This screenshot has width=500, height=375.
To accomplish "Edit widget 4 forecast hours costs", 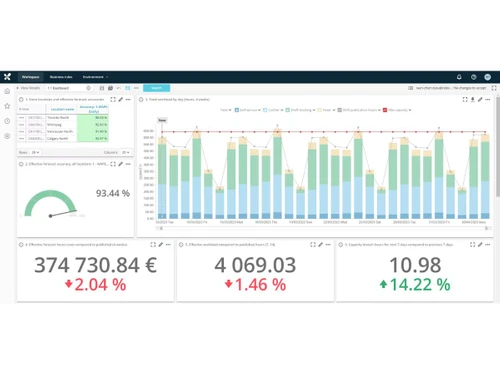I will click(x=161, y=245).
